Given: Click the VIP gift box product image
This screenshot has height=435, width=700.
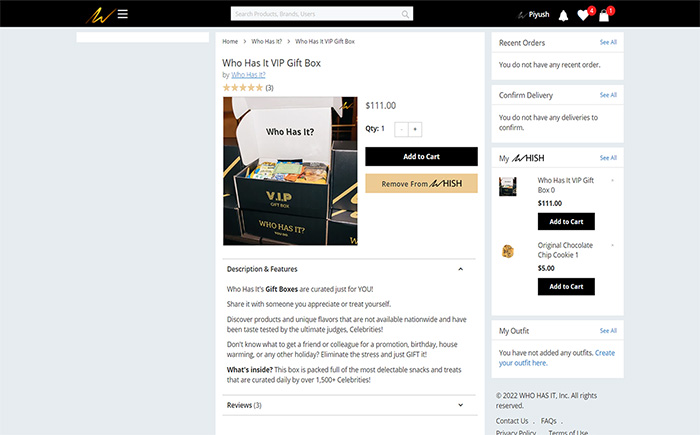Looking at the screenshot, I should tap(290, 171).
